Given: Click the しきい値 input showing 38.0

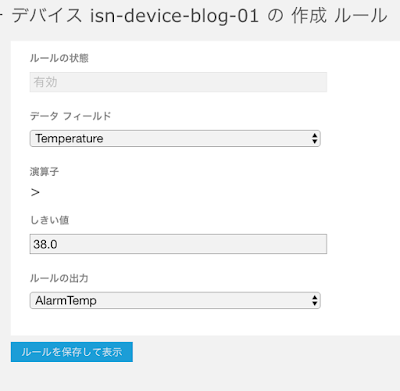Looking at the screenshot, I should click(x=178, y=244).
